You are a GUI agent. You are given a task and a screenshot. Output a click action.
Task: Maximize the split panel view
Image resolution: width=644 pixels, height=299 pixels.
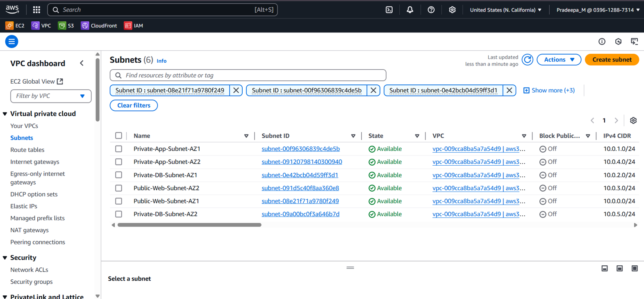635,268
